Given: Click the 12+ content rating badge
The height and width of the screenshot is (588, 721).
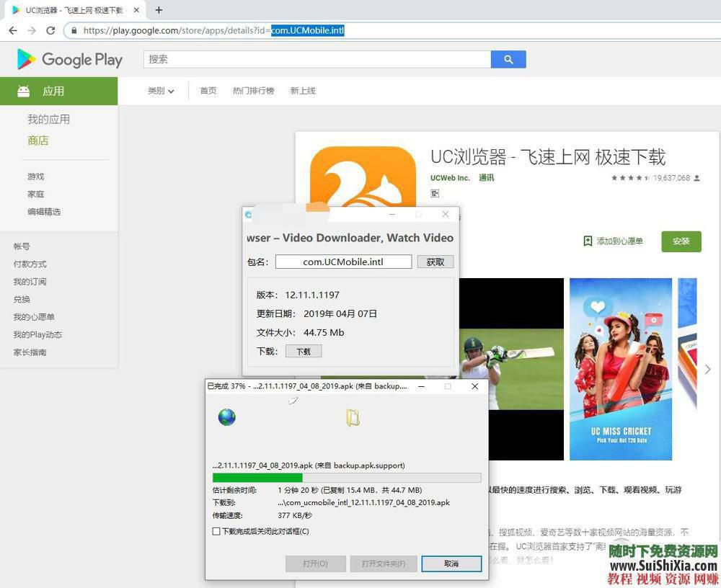Looking at the screenshot, I should (435, 194).
